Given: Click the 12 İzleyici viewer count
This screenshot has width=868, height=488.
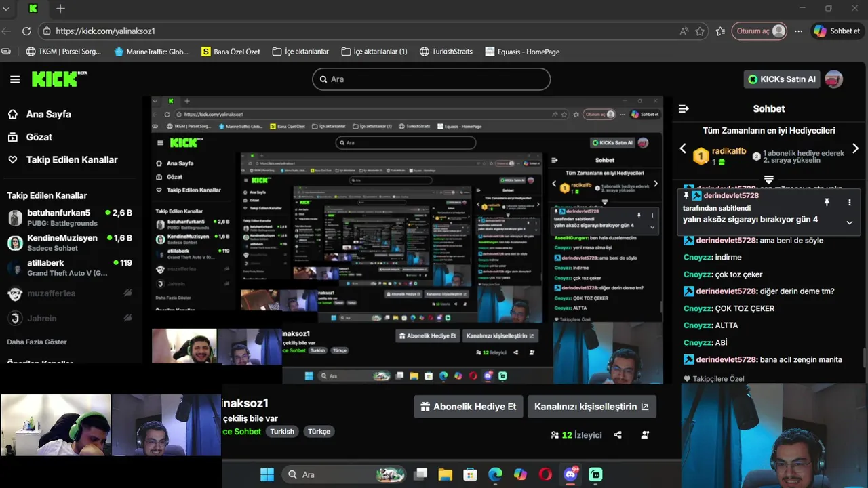Looking at the screenshot, I should pos(576,435).
